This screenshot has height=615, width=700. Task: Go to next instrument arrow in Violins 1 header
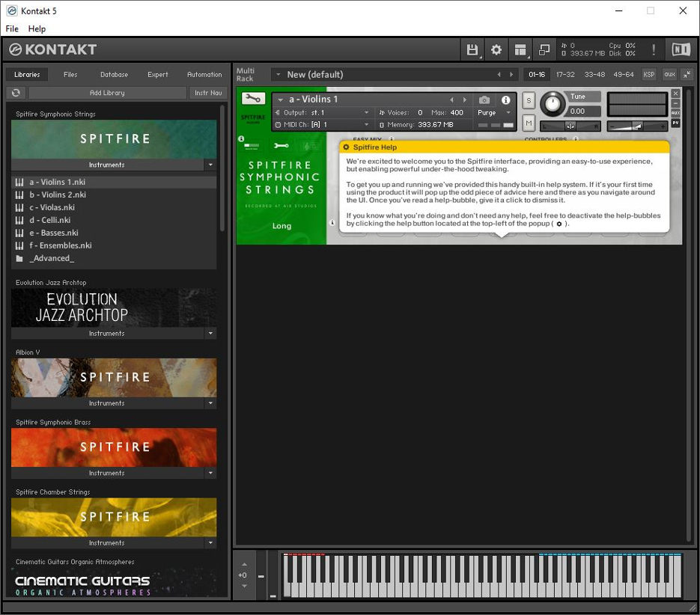[x=464, y=100]
